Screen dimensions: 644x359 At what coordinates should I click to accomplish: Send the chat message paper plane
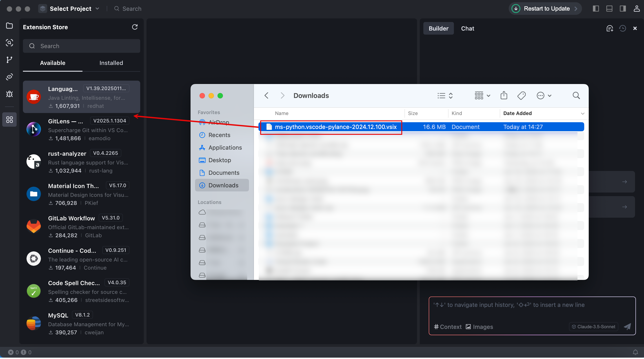click(627, 327)
